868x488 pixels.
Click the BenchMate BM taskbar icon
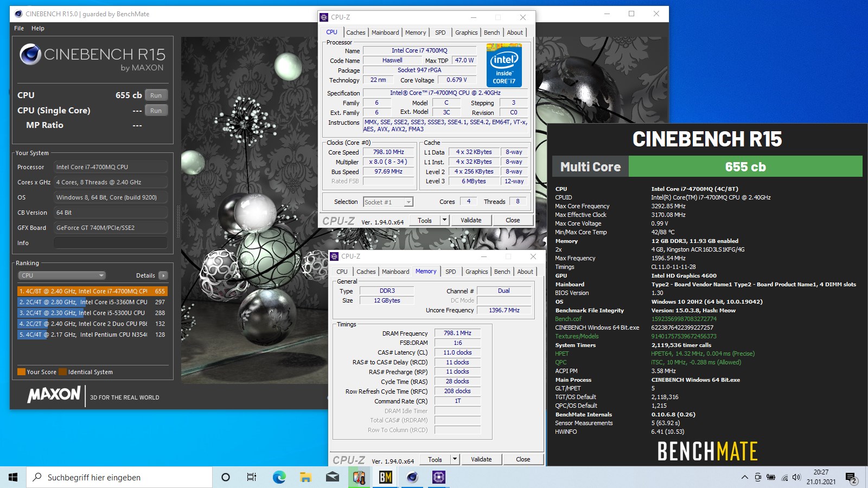point(385,477)
